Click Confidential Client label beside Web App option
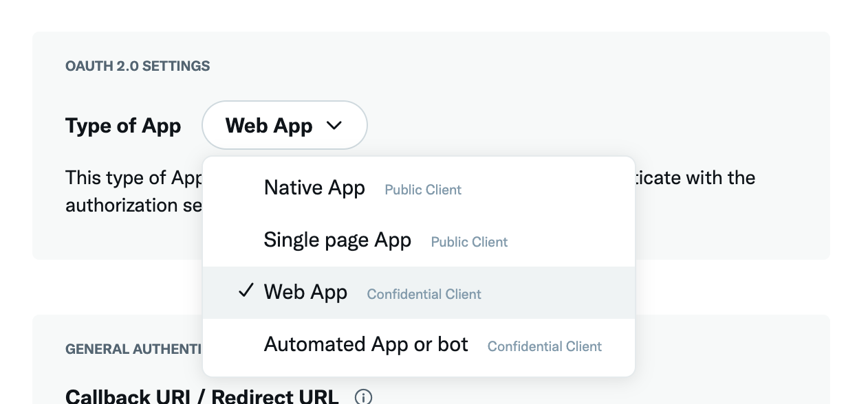This screenshot has width=868, height=404. [x=424, y=295]
